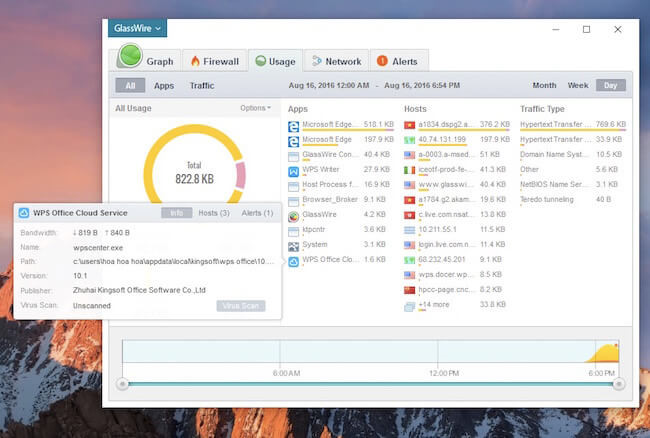The image size is (650, 438).
Task: Open the GlassWire main menu dropdown
Action: [137, 29]
